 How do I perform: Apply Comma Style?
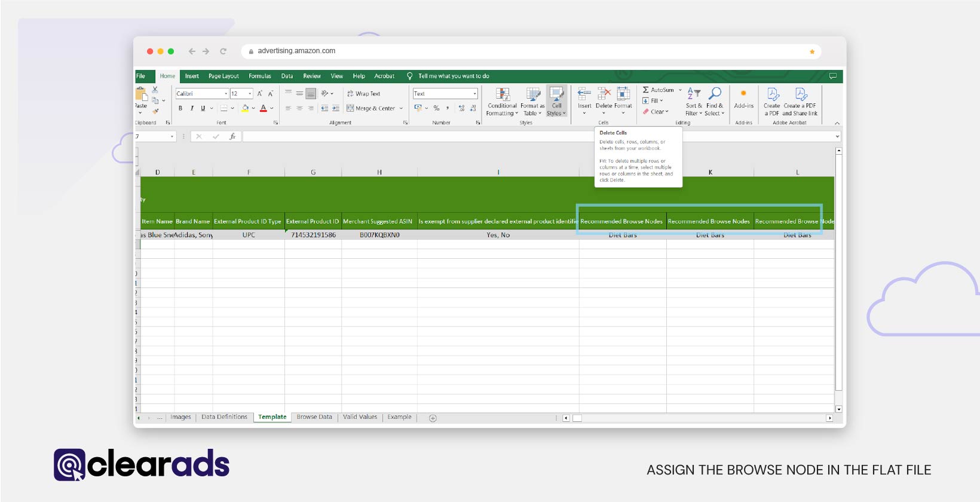[448, 108]
